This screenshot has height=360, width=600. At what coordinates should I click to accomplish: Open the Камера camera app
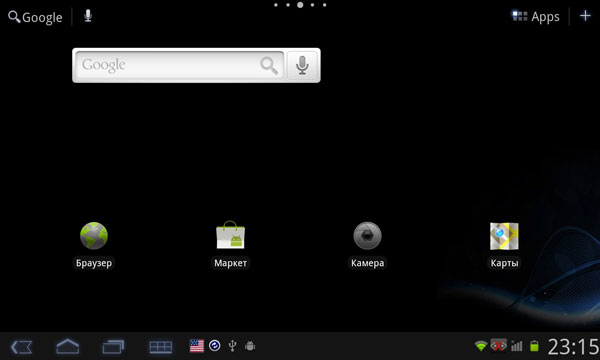click(367, 236)
